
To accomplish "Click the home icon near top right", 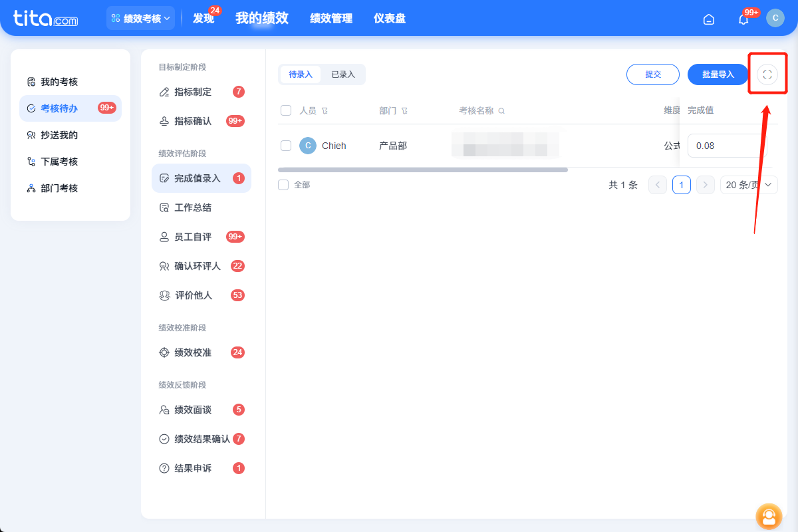I will 708,19.
